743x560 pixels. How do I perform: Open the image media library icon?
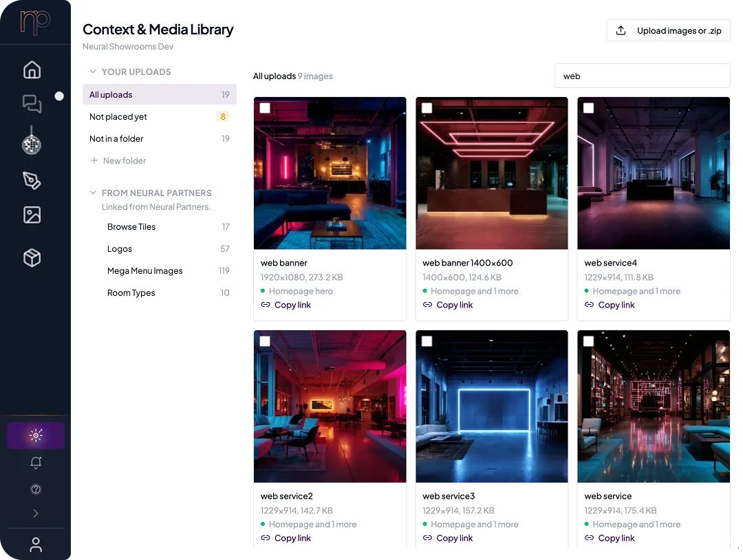32,215
